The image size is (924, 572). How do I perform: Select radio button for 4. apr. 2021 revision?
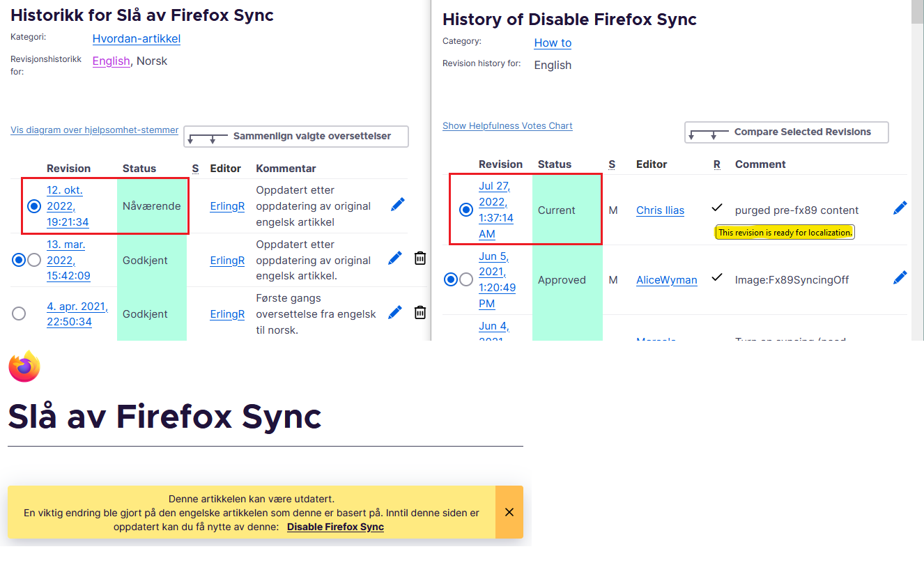click(19, 314)
